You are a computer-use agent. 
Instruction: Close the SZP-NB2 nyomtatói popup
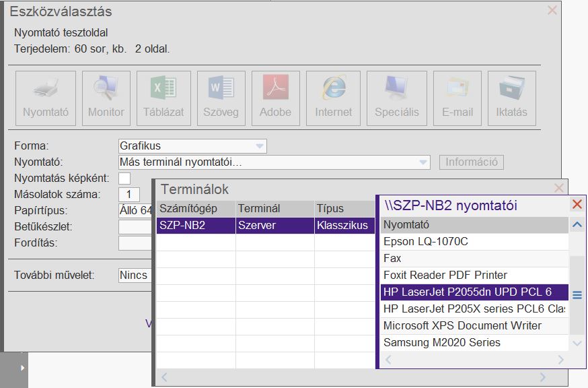tap(577, 204)
